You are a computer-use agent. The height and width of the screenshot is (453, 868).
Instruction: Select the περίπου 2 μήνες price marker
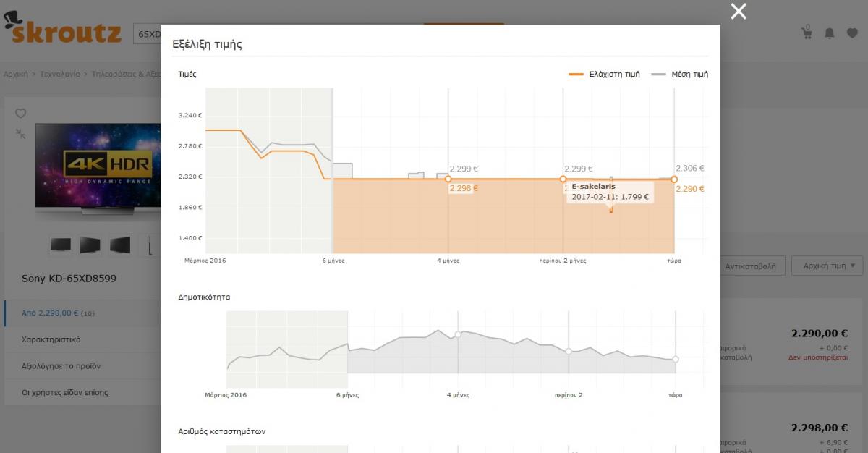pyautogui.click(x=563, y=179)
